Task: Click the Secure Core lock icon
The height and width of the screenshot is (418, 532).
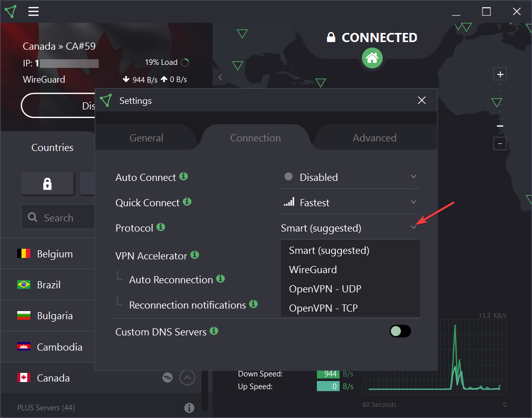Action: (x=47, y=183)
